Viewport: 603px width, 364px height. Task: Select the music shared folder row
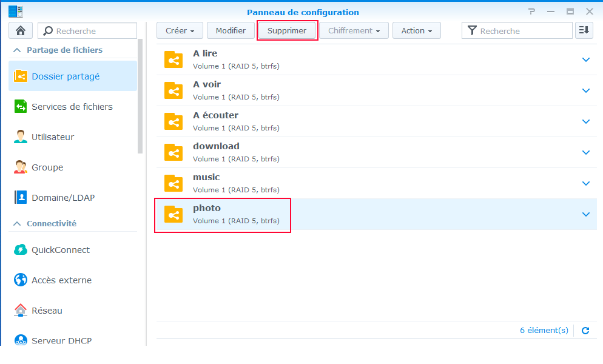[x=364, y=183]
